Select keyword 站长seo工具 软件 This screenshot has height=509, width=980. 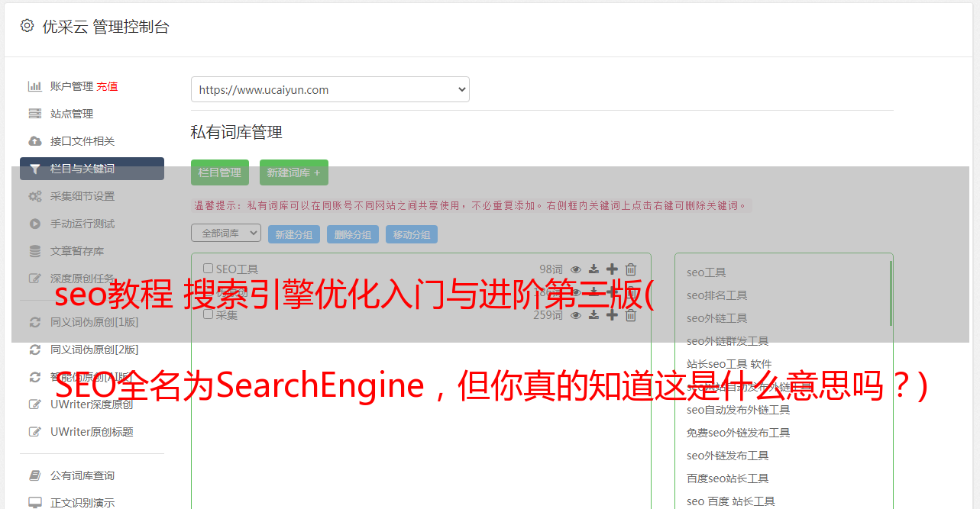(729, 364)
